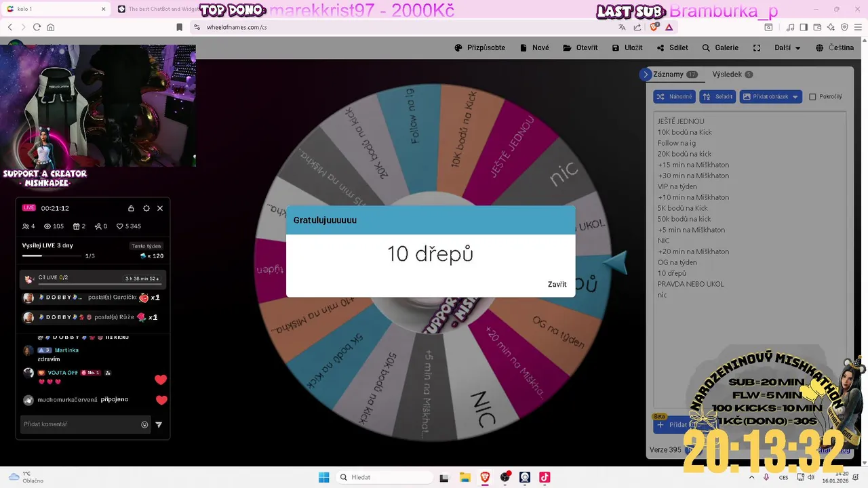
Task: Share the wheel via Sdílet
Action: [x=673, y=48]
